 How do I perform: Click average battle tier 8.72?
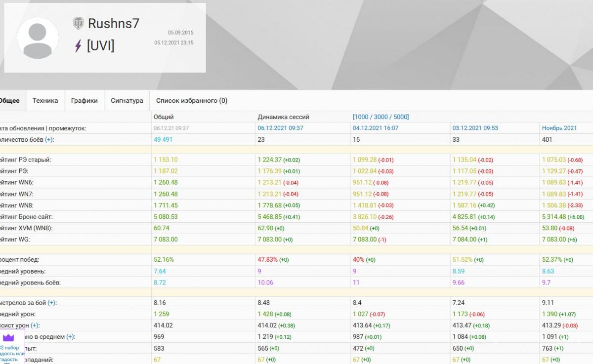click(160, 283)
